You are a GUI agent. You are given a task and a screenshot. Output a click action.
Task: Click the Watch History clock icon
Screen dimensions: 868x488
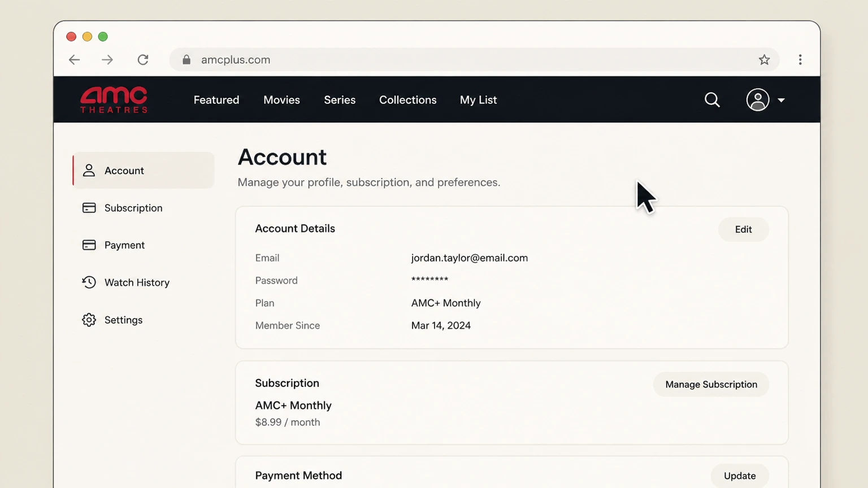tap(89, 282)
